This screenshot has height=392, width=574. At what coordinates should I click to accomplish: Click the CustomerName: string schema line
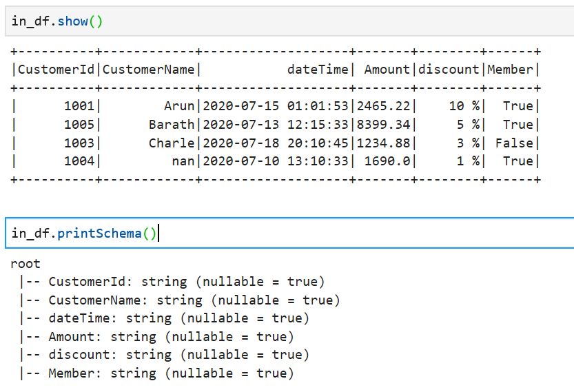point(180,300)
